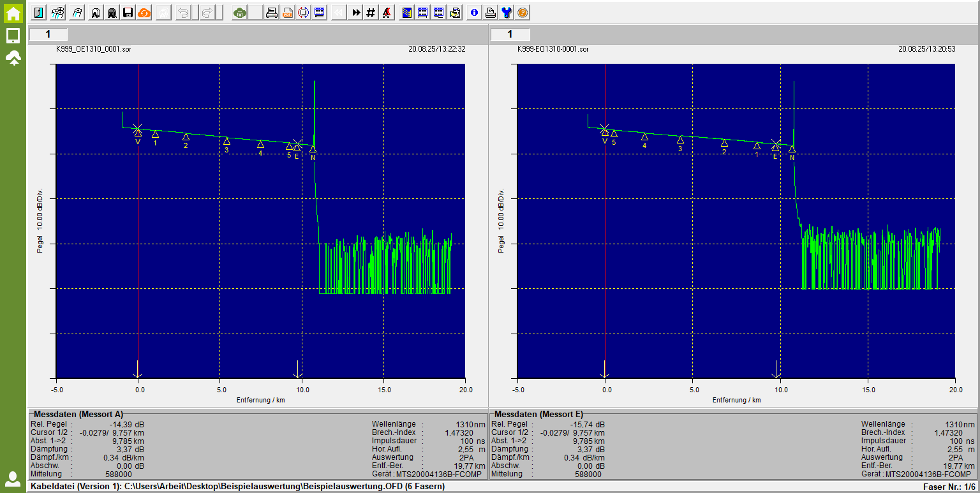Click the red letter A toolbar icon

point(386,13)
